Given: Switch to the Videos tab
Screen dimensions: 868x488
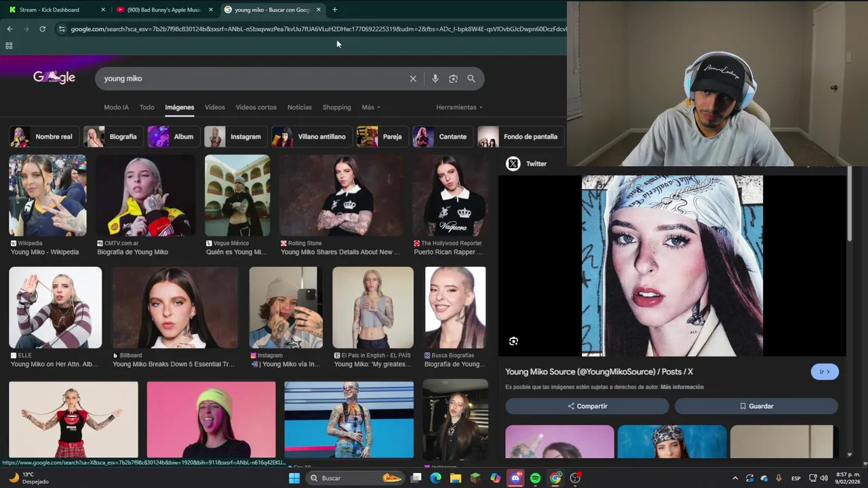Looking at the screenshot, I should click(215, 107).
